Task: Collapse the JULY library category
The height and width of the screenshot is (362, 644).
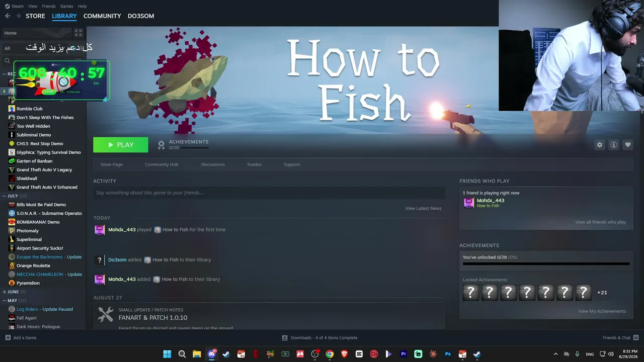Action: [x=5, y=196]
